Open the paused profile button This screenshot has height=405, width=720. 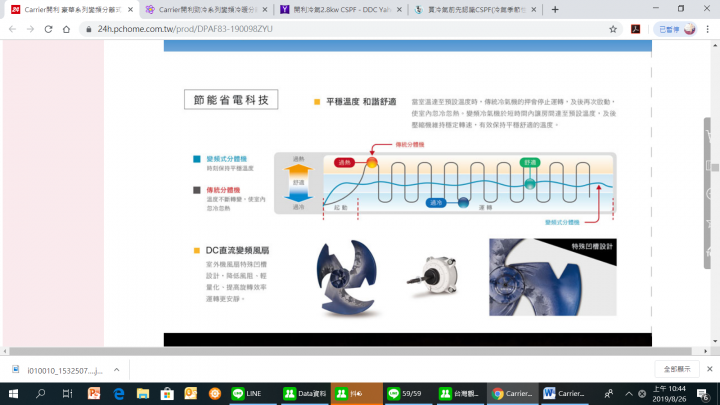coord(676,29)
